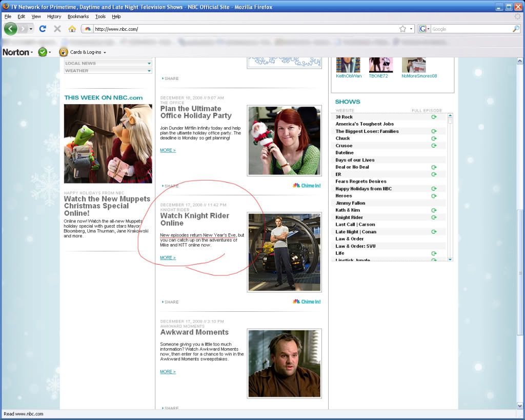Click the Shows list scroll up arrow
This screenshot has height=420, width=525.
[x=450, y=115]
